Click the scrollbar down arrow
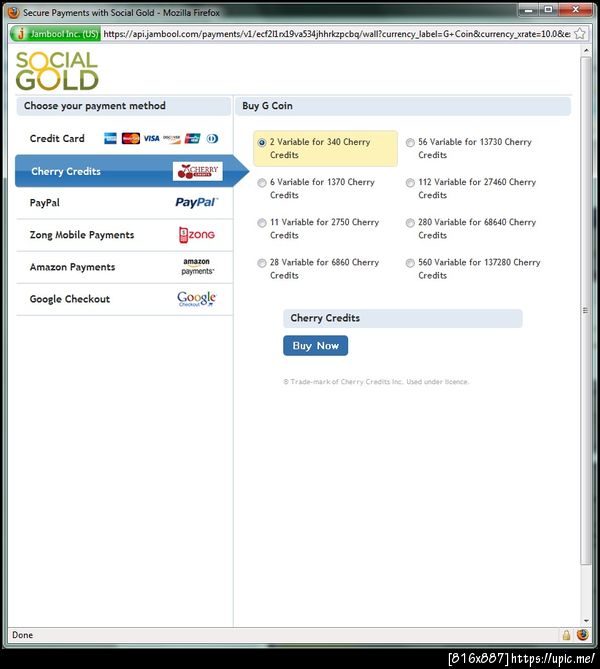600x669 pixels. pos(586,621)
